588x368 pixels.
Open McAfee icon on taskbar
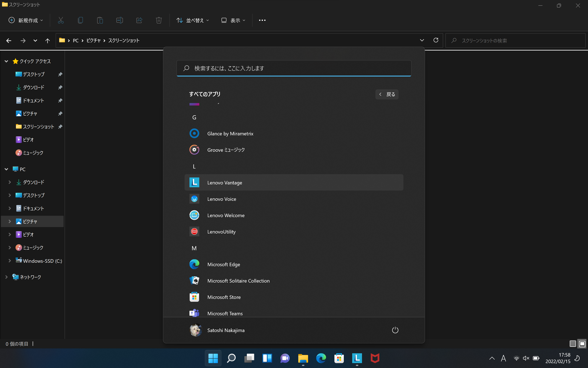coord(375,358)
